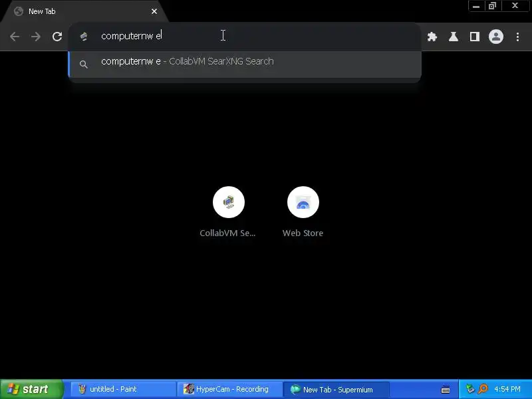This screenshot has height=399, width=532.
Task: Close the Supermium browser window
Action: (x=515, y=6)
